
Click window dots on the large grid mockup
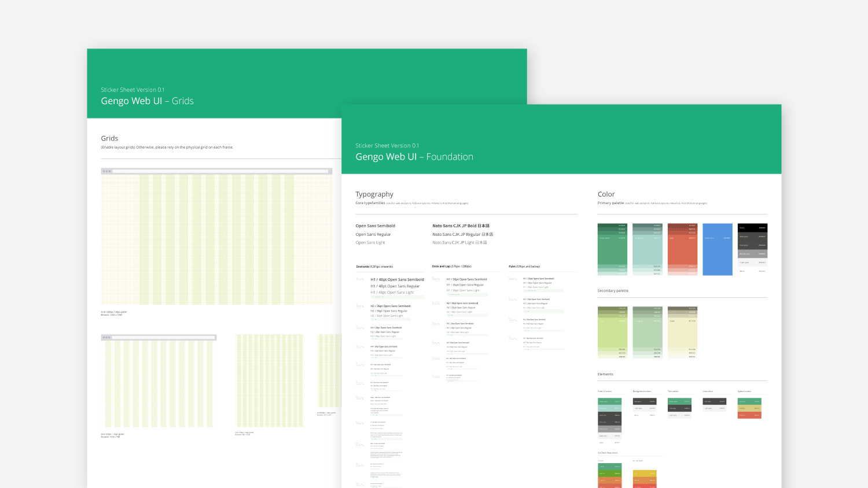[x=106, y=171]
